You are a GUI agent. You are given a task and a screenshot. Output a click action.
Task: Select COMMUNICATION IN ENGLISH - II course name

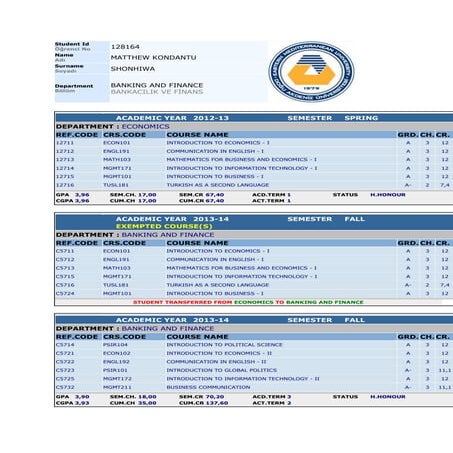(x=217, y=362)
